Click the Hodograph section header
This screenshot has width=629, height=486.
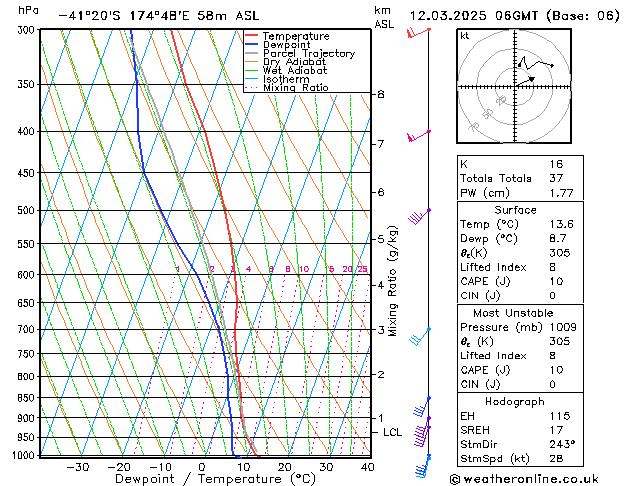515,401
